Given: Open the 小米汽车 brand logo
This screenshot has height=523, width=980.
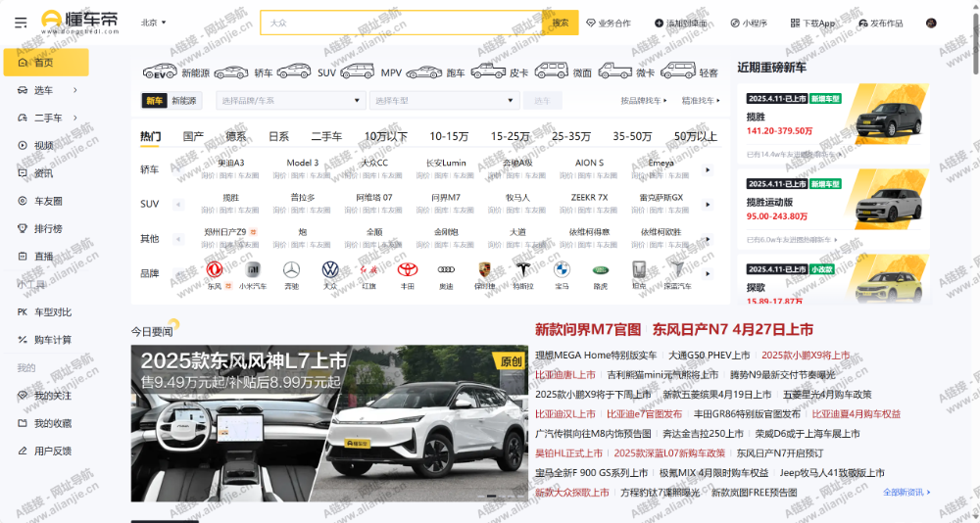Looking at the screenshot, I should (253, 270).
